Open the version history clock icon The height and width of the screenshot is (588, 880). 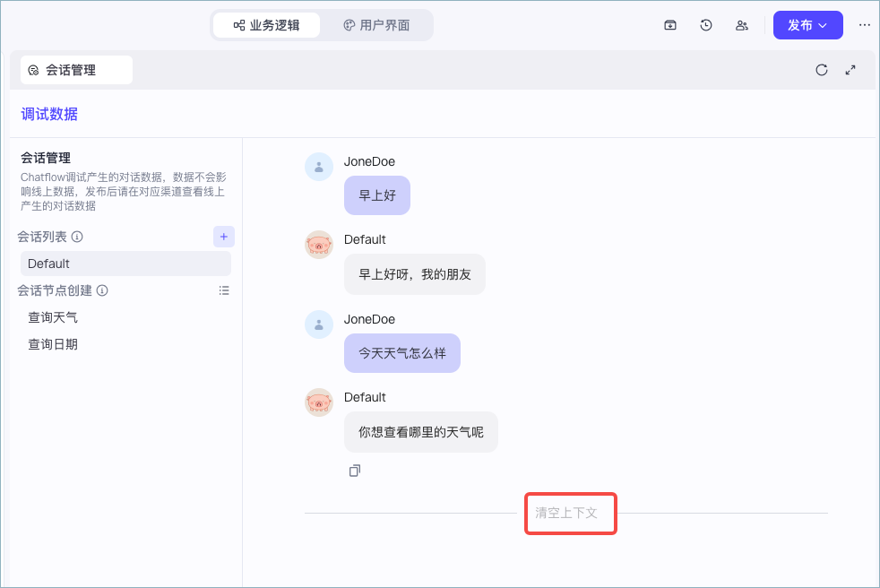[706, 25]
